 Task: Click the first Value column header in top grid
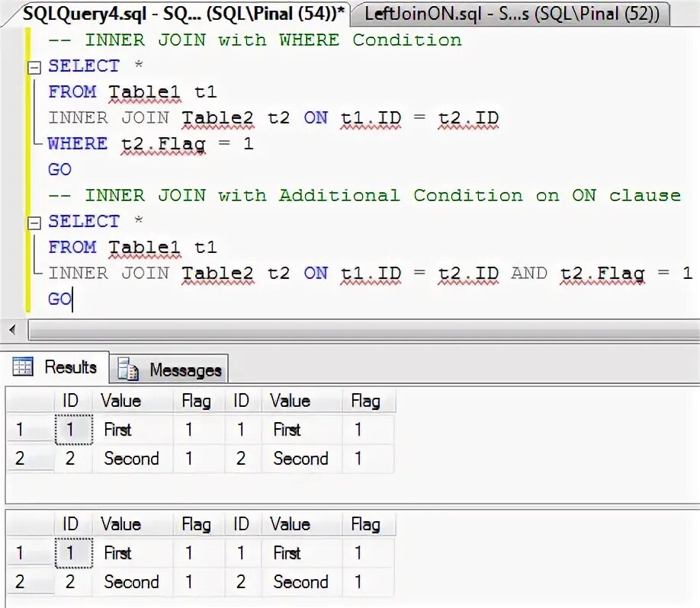pyautogui.click(x=133, y=401)
